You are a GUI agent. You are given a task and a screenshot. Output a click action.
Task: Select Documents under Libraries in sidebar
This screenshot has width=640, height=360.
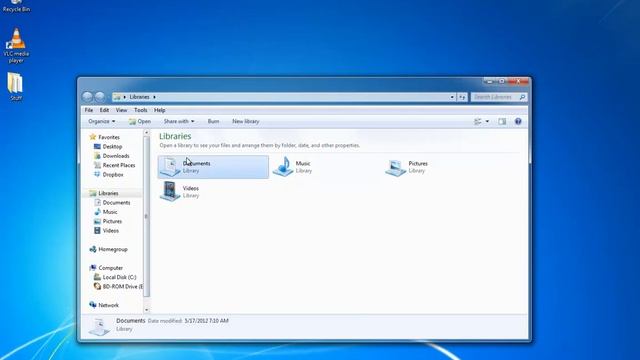pyautogui.click(x=112, y=202)
